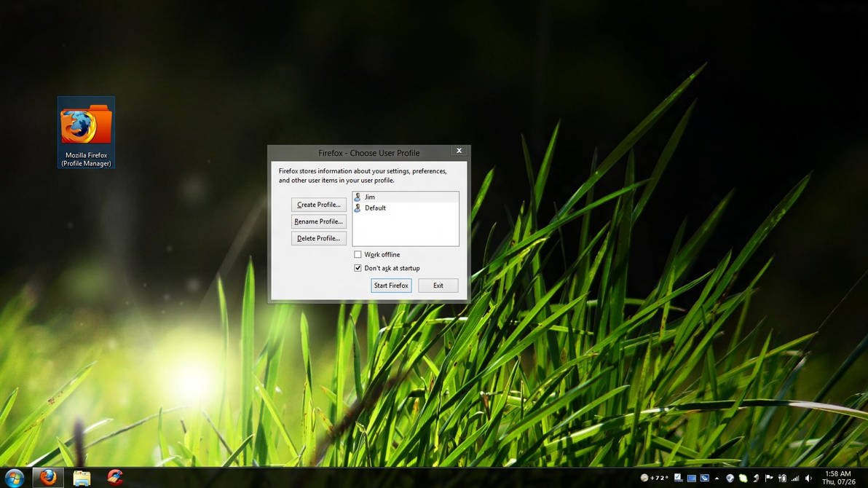Image resolution: width=868 pixels, height=488 pixels.
Task: Start Firefox with the selected profile
Action: tap(391, 286)
